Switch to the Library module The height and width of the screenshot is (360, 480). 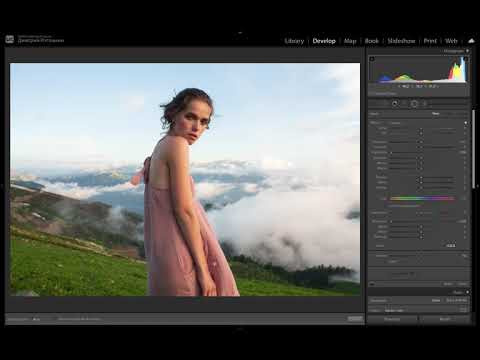[x=294, y=41]
